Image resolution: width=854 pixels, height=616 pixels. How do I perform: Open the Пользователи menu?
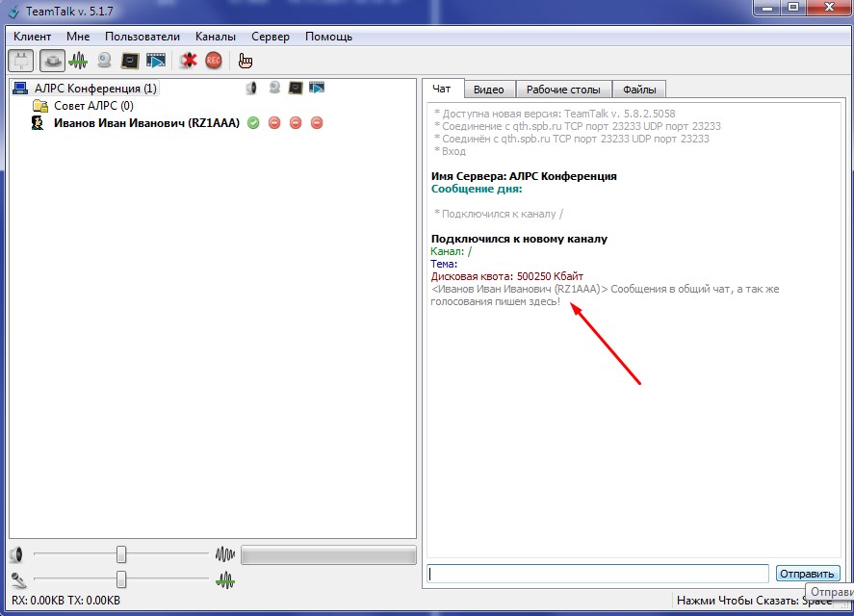pos(142,37)
